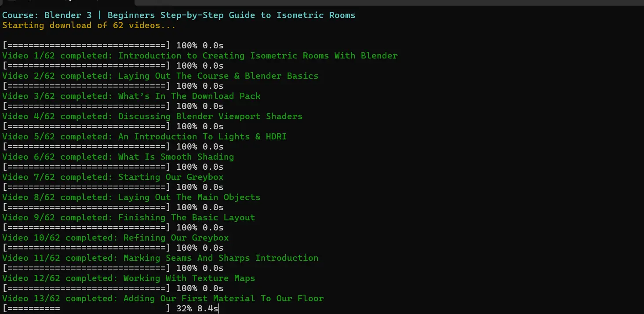Select 'Starting download of 62 videos...' line

(x=89, y=26)
